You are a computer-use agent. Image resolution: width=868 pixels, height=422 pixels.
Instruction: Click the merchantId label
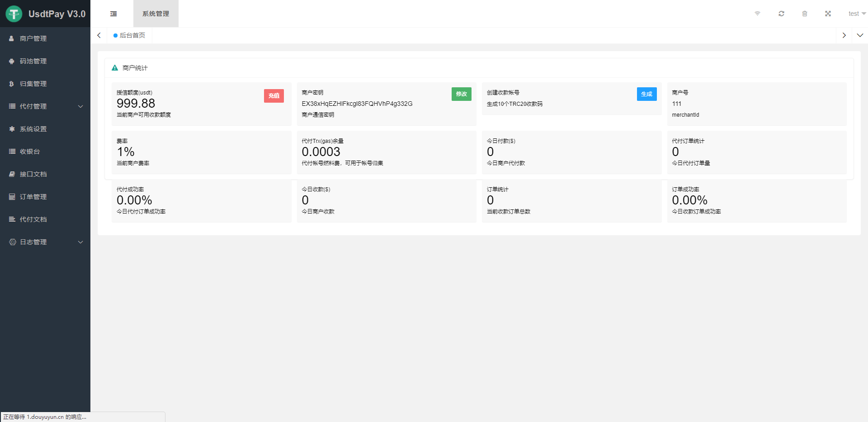(685, 115)
